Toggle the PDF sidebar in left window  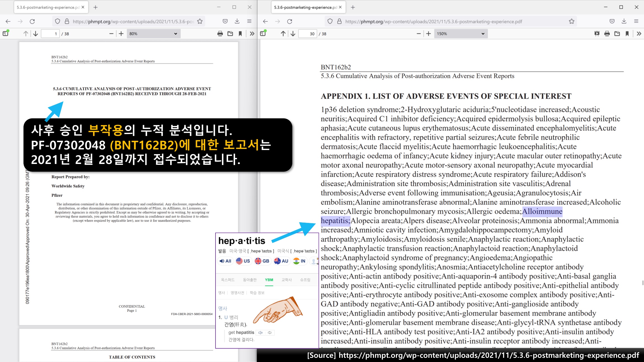coord(6,34)
